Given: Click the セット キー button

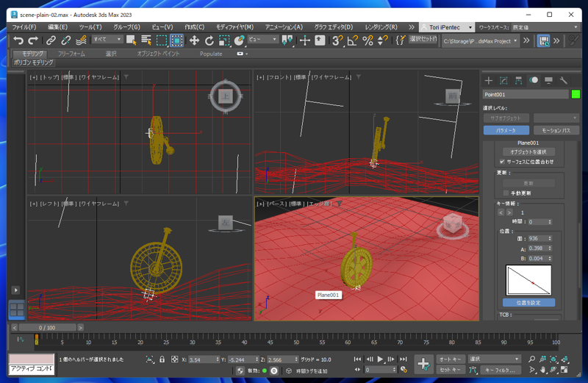Looking at the screenshot, I should (x=450, y=370).
